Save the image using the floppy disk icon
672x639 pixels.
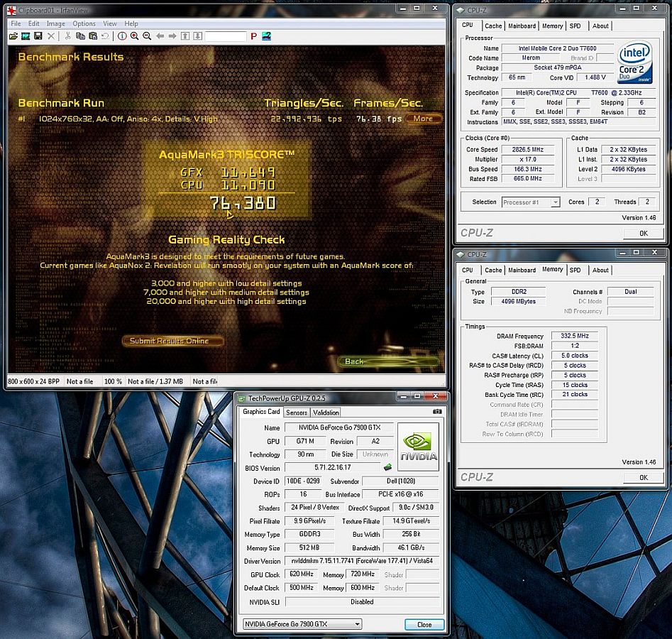(38, 36)
